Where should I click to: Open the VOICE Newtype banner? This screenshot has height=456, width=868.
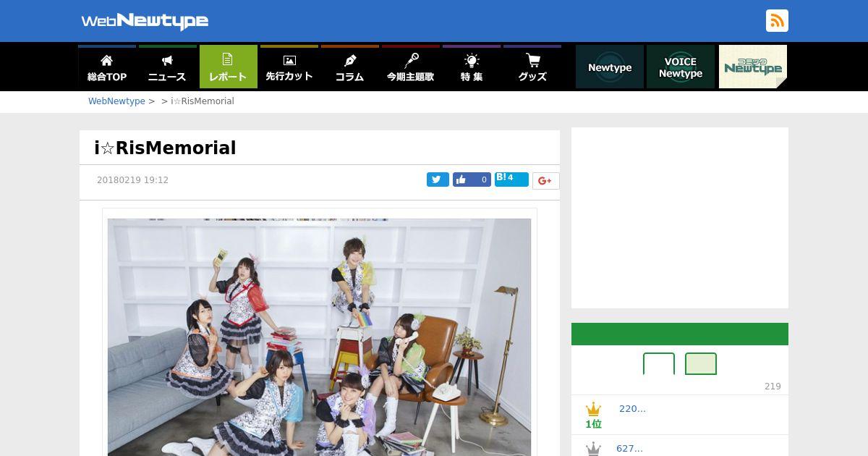[681, 67]
